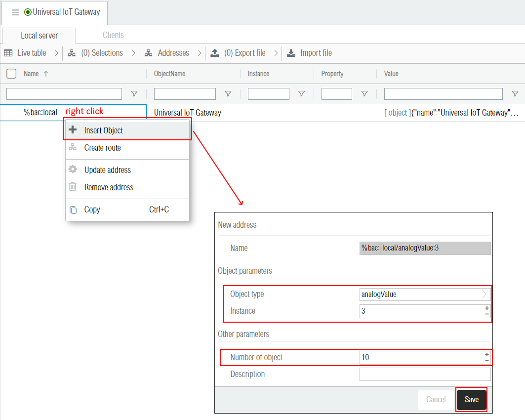
Task: Click the Addresses network icon
Action: 148,53
